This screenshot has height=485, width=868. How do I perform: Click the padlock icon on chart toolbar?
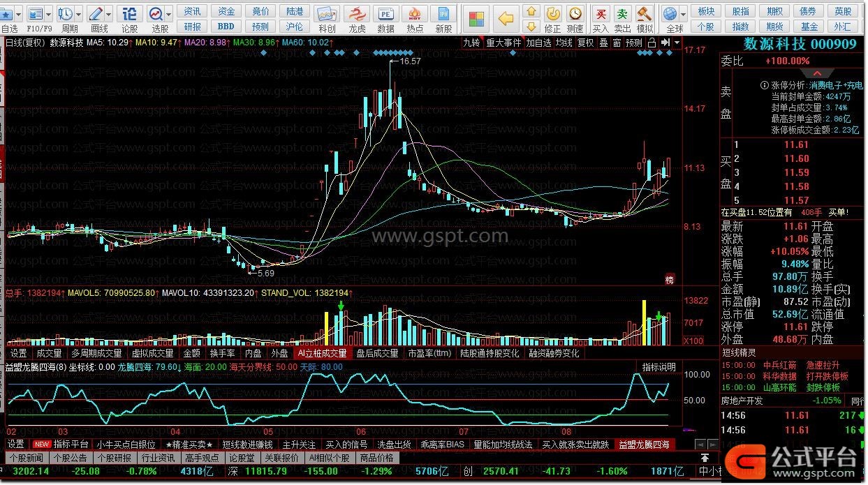click(652, 43)
